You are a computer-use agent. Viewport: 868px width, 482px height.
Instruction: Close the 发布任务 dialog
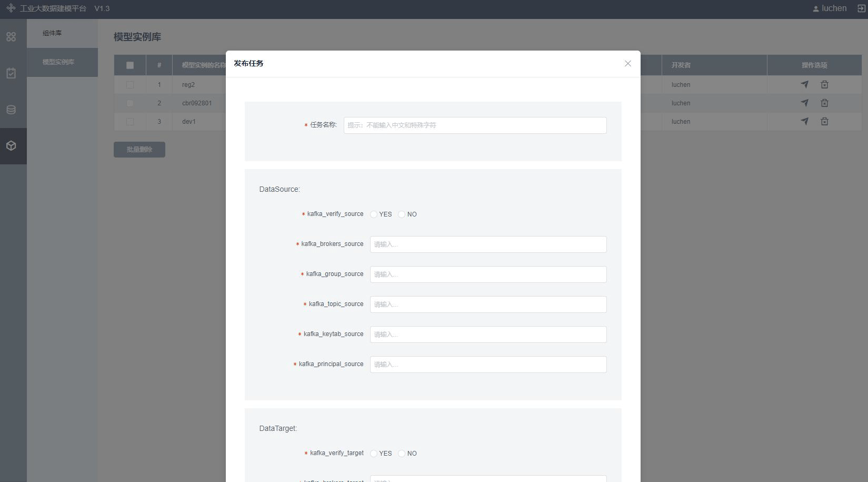[627, 64]
